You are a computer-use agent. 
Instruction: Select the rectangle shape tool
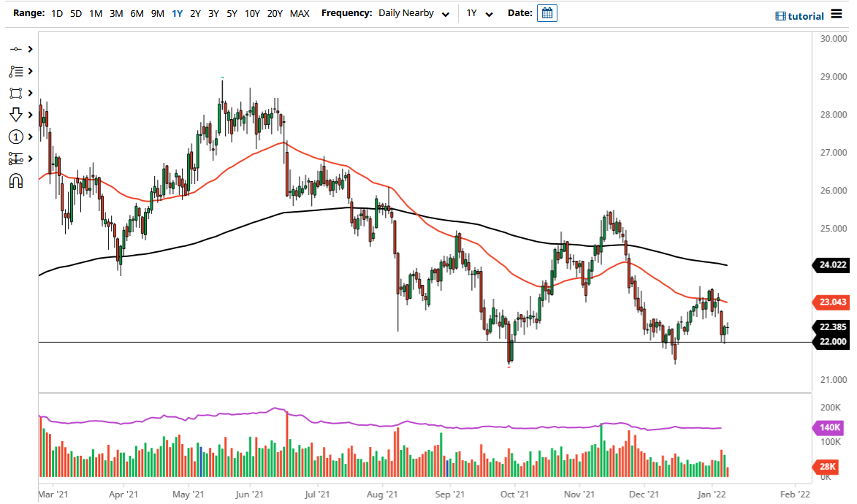[x=15, y=93]
